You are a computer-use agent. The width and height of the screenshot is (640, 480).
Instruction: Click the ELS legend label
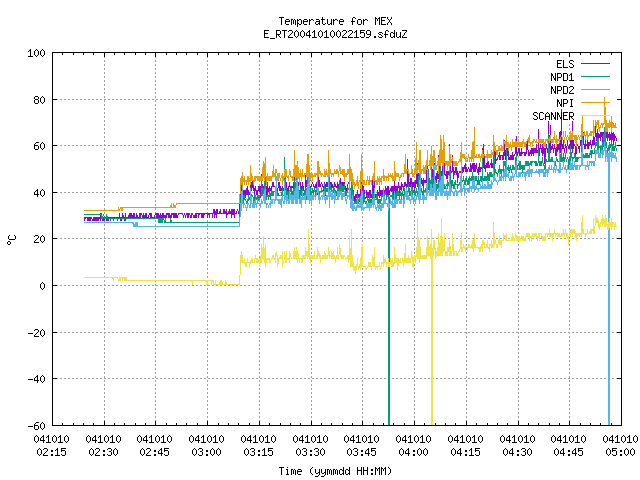(565, 64)
